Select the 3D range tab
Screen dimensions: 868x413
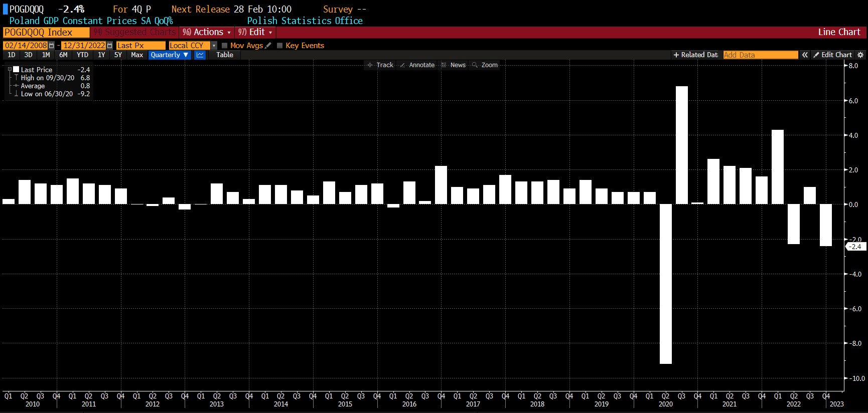pos(29,55)
